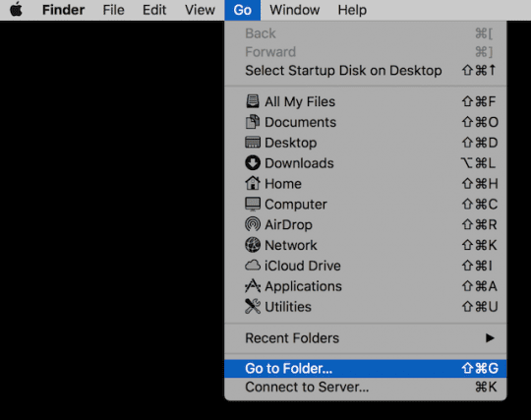Select AirDrop menu entry text
Screen dimensions: 531x420
pos(288,225)
